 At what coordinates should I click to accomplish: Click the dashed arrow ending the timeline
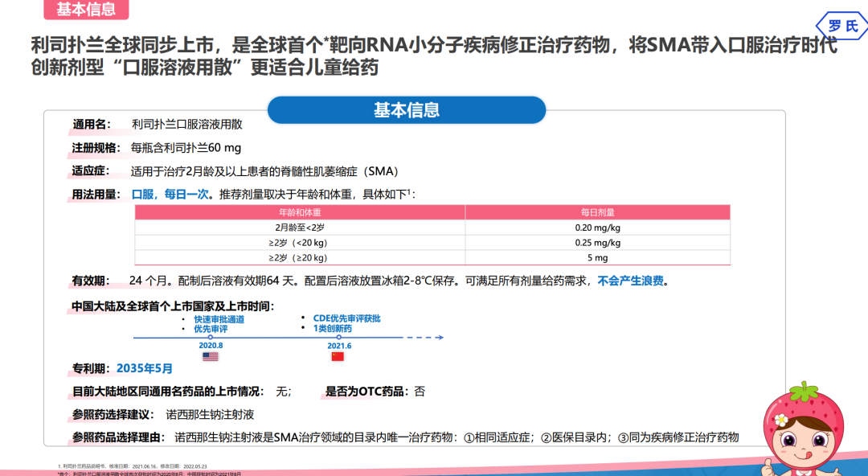pos(425,337)
